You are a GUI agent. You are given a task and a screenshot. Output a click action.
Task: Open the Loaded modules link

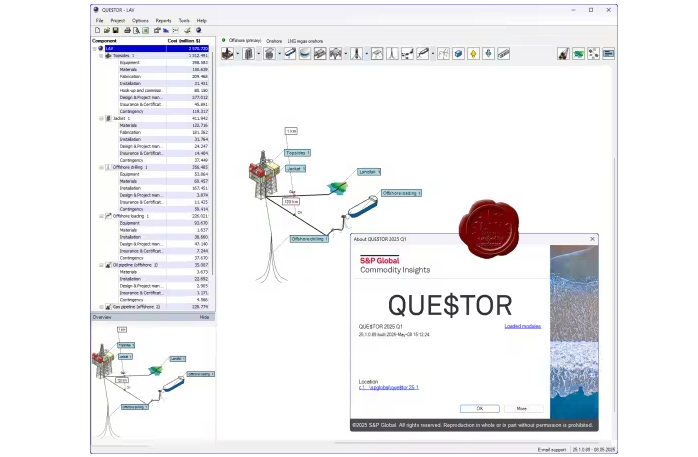523,326
